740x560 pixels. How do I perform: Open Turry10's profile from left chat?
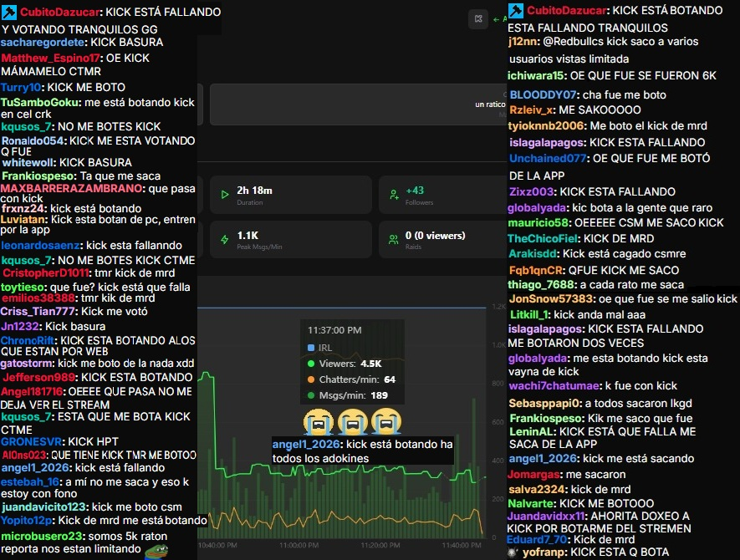point(21,87)
